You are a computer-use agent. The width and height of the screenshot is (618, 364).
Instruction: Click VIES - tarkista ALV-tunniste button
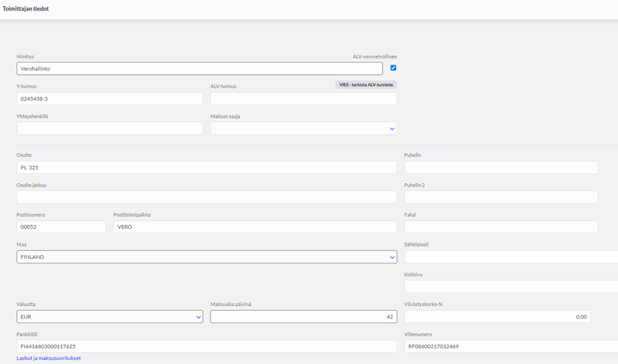366,85
